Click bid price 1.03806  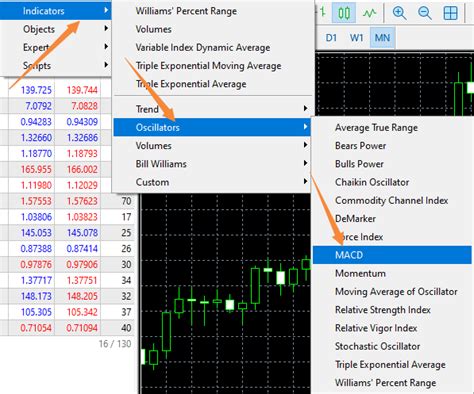pyautogui.click(x=36, y=217)
